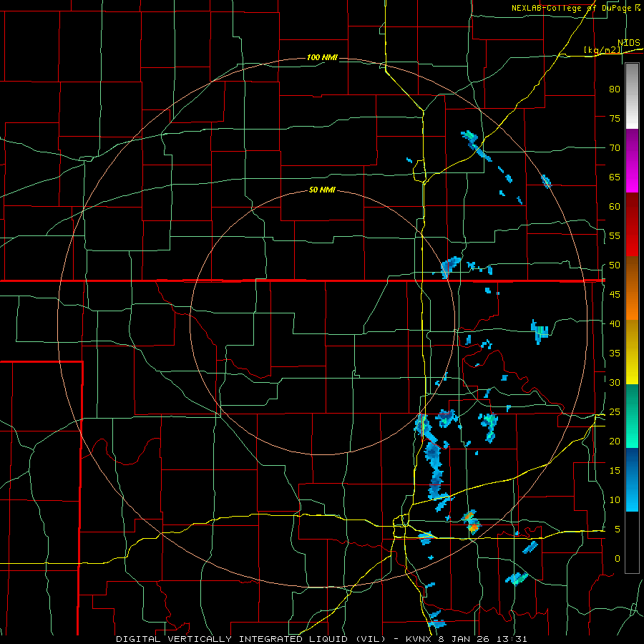The height and width of the screenshot is (644, 644).
Task: Click the 15 value on the VIL scale
Action: click(615, 471)
